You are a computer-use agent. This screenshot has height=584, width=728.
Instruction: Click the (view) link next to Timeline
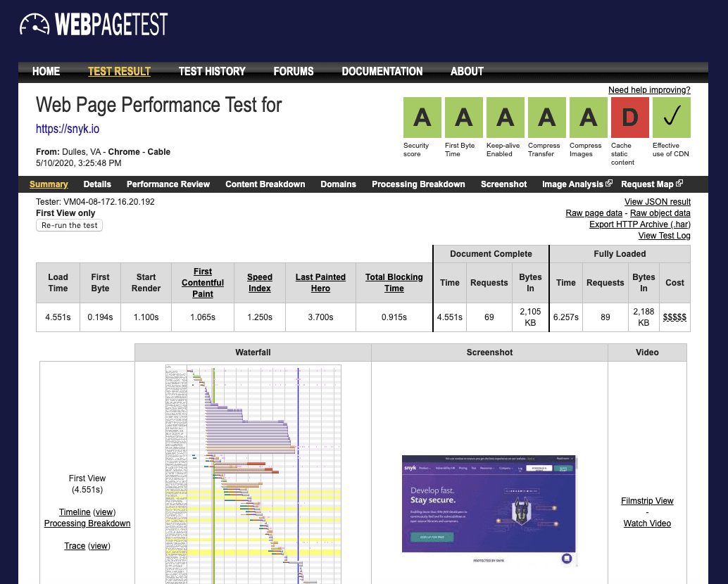coord(104,512)
